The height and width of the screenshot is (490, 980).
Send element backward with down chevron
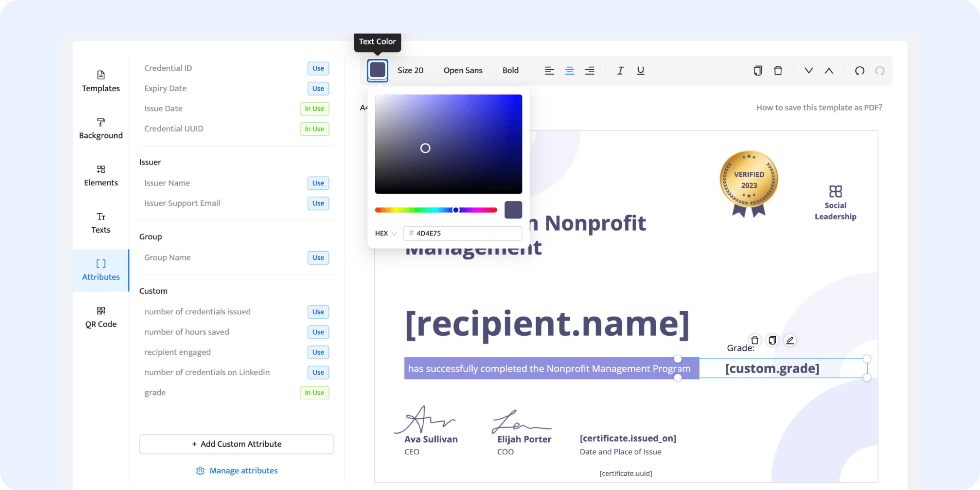click(x=808, y=70)
